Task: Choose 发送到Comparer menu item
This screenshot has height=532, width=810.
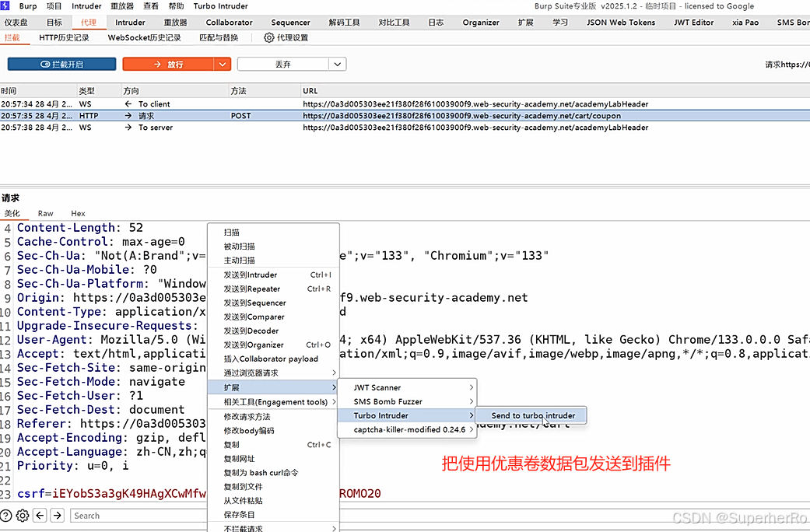Action: pos(274,317)
